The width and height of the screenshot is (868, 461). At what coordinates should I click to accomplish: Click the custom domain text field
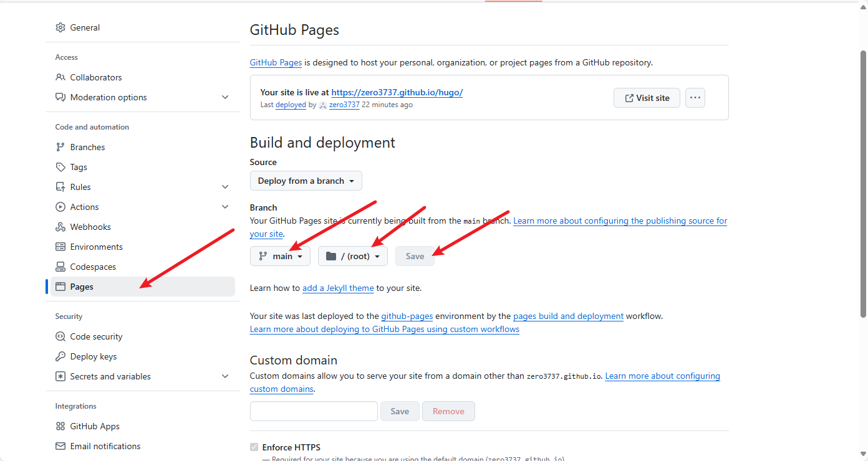click(x=314, y=411)
